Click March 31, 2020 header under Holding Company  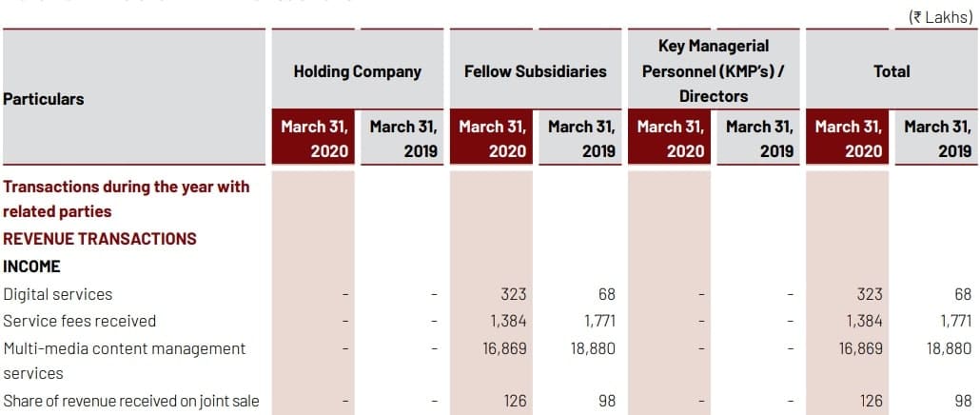click(314, 138)
